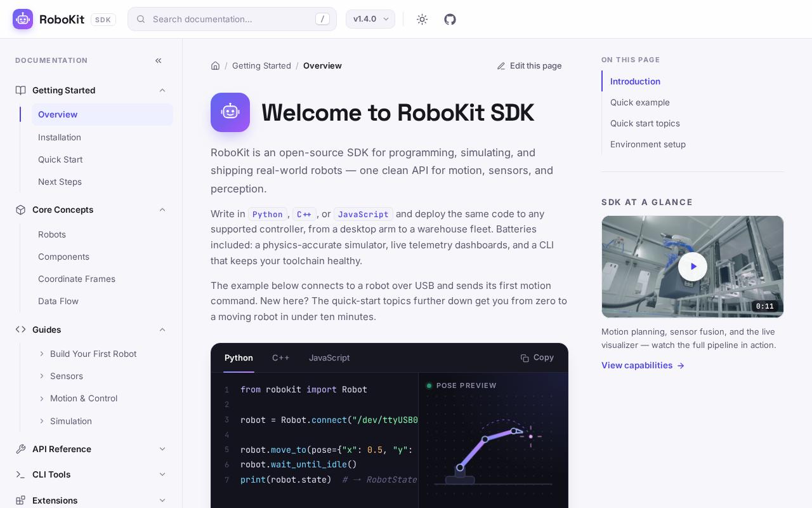Jump to Quick start topics section
Screen dimensions: 812x508
coord(645,123)
